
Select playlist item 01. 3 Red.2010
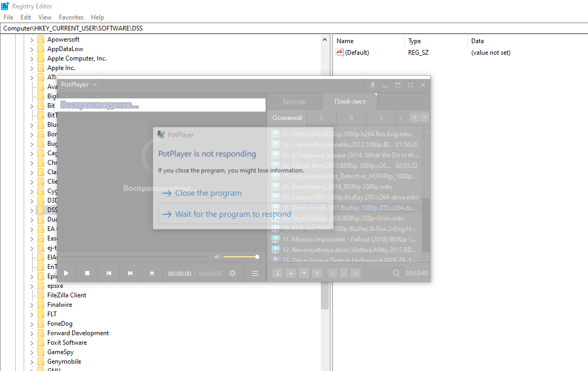click(345, 134)
